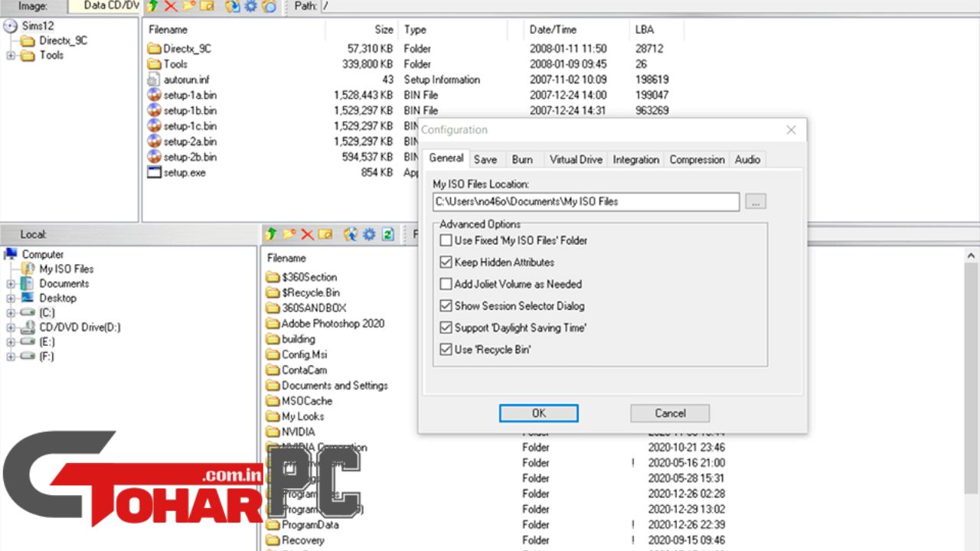Select the General tab
The width and height of the screenshot is (980, 551).
446,158
